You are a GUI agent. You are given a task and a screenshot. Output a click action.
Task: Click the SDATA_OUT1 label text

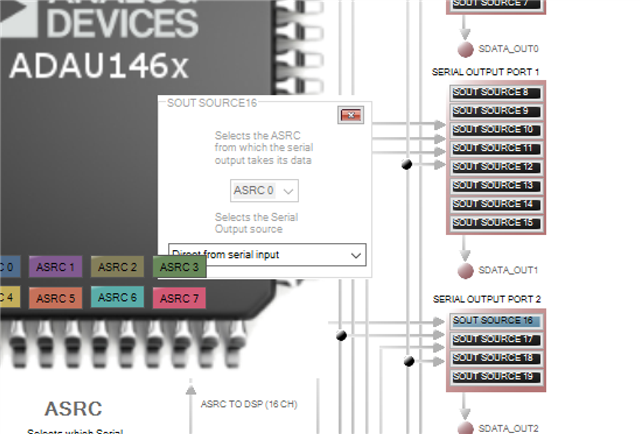point(508,270)
